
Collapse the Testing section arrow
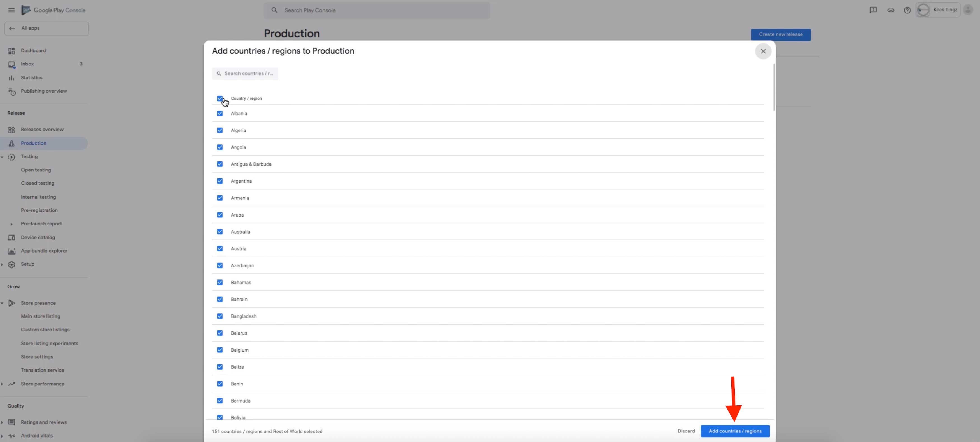tap(2, 157)
